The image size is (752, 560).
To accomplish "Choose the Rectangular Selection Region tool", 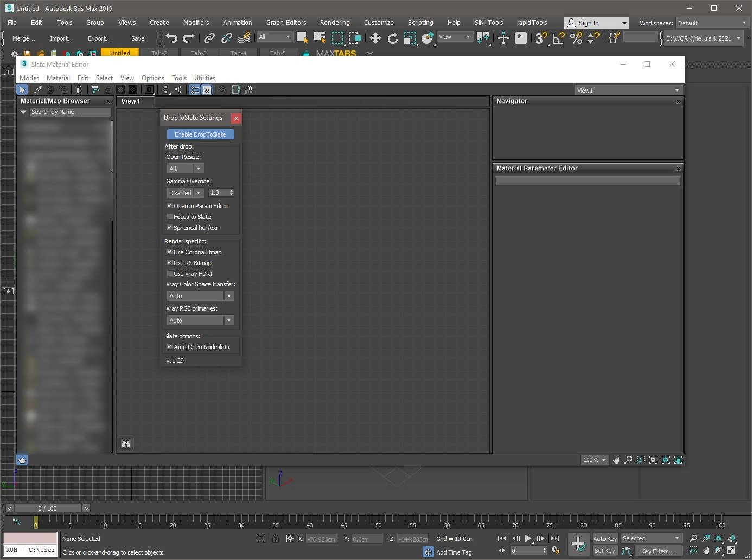I will (337, 38).
